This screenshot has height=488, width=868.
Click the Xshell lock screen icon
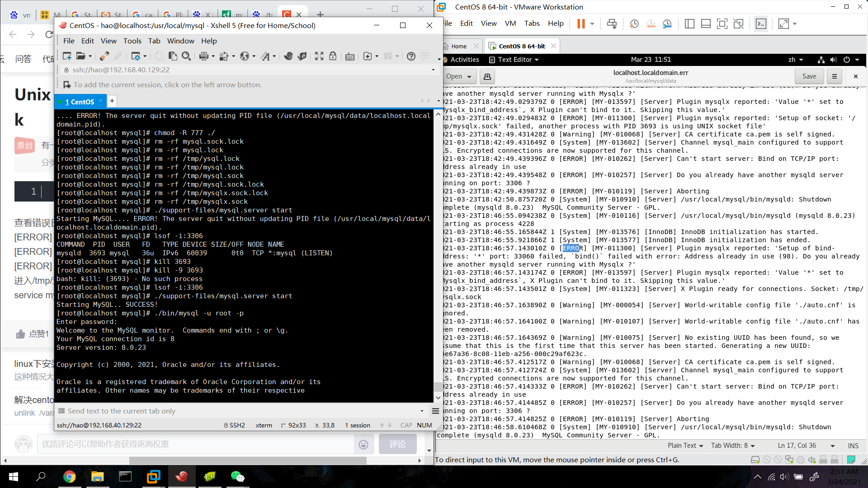(333, 56)
